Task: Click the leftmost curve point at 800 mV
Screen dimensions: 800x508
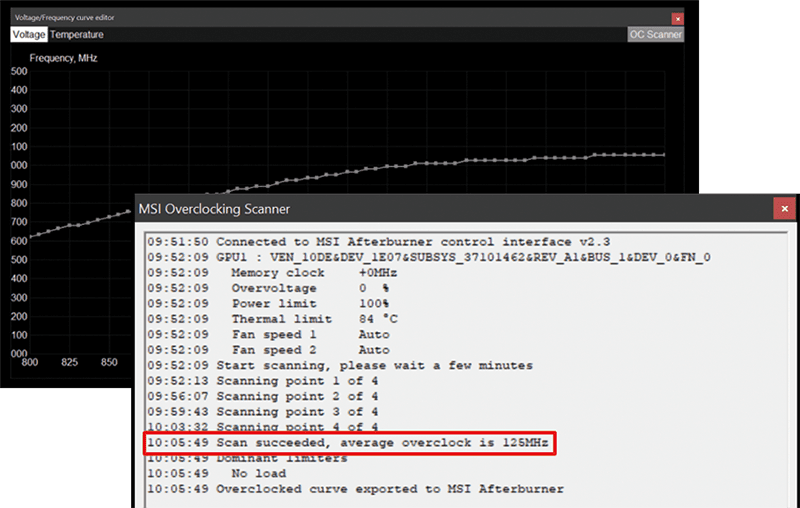Action: [30, 237]
